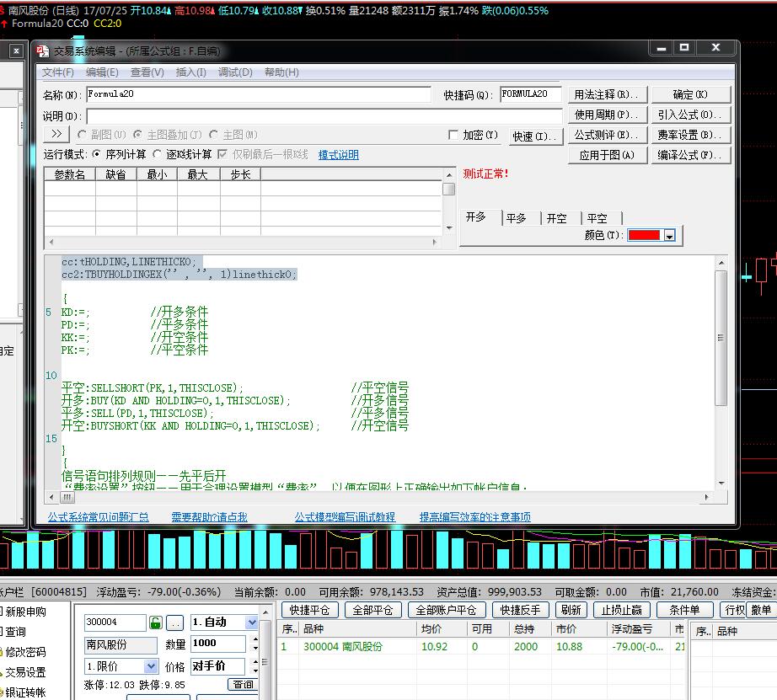
Task: Open 公式模型编写调试教程 link
Action: coord(345,517)
